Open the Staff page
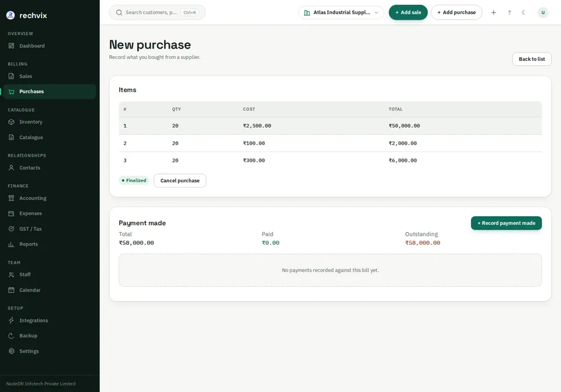 point(49,275)
